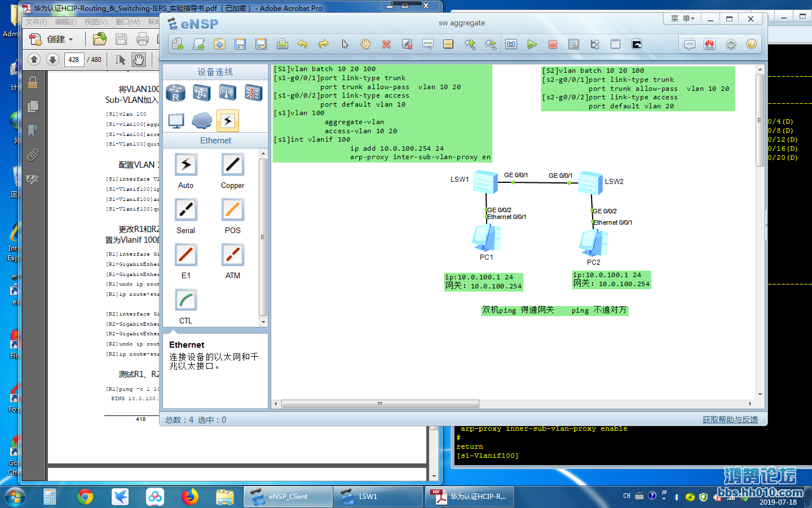Select the PC2 device on canvas
This screenshot has width=812, height=508.
[x=593, y=243]
